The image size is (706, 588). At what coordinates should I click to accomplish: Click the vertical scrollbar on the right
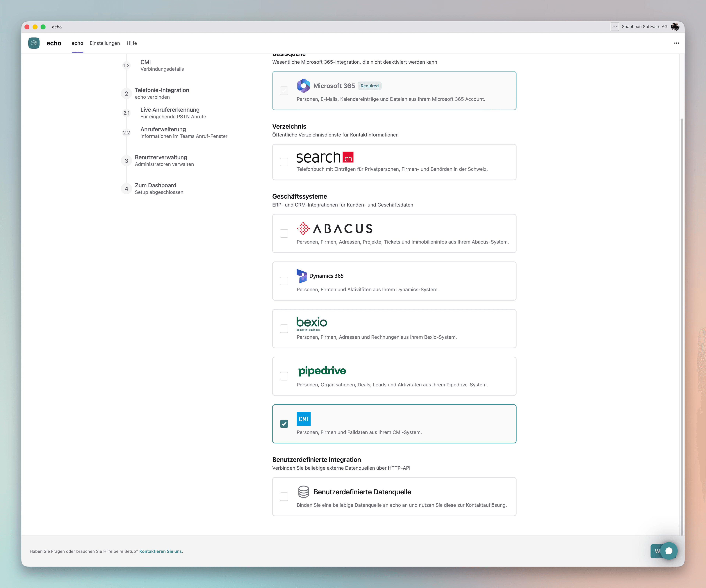tap(682, 326)
